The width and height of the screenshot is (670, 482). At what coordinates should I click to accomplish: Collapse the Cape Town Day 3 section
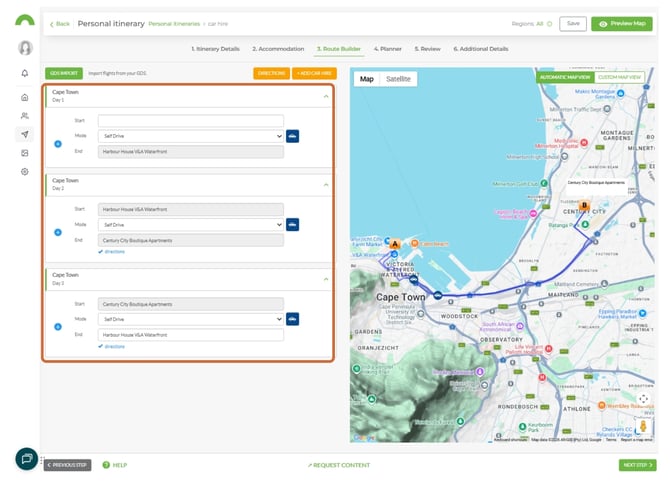[x=326, y=279]
